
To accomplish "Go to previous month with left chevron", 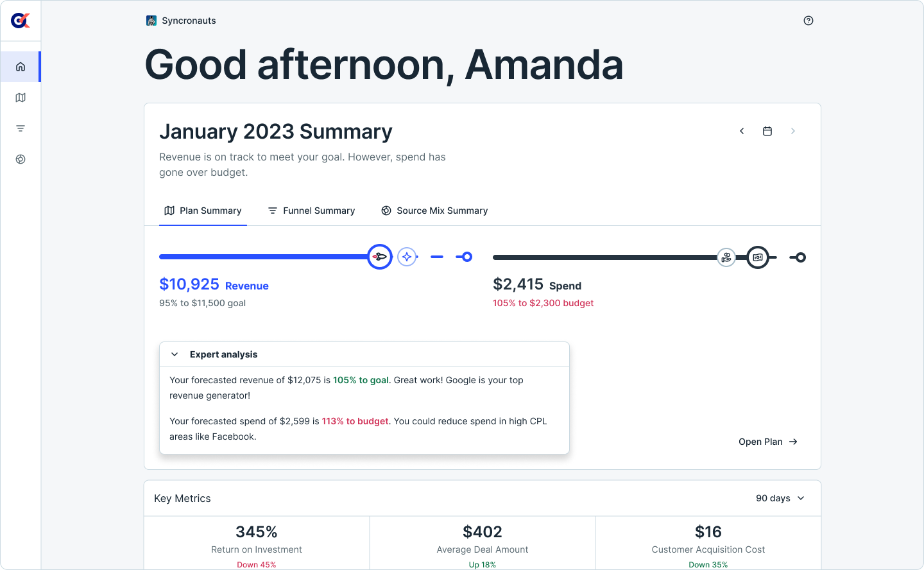I will click(742, 131).
